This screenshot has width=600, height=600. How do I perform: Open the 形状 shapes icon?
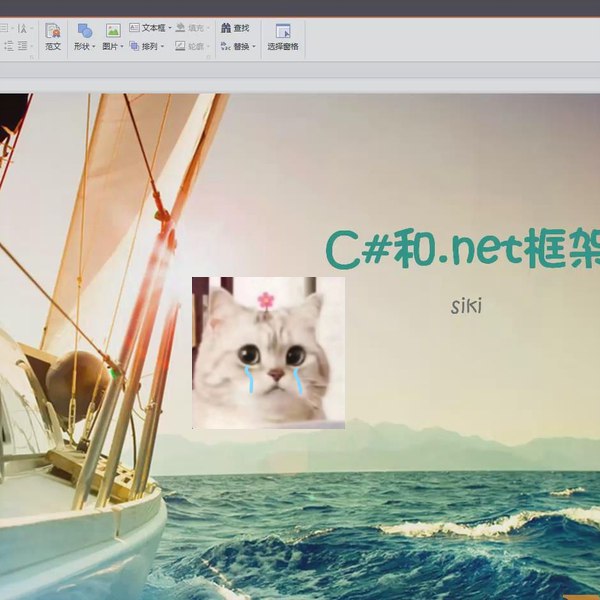click(85, 31)
